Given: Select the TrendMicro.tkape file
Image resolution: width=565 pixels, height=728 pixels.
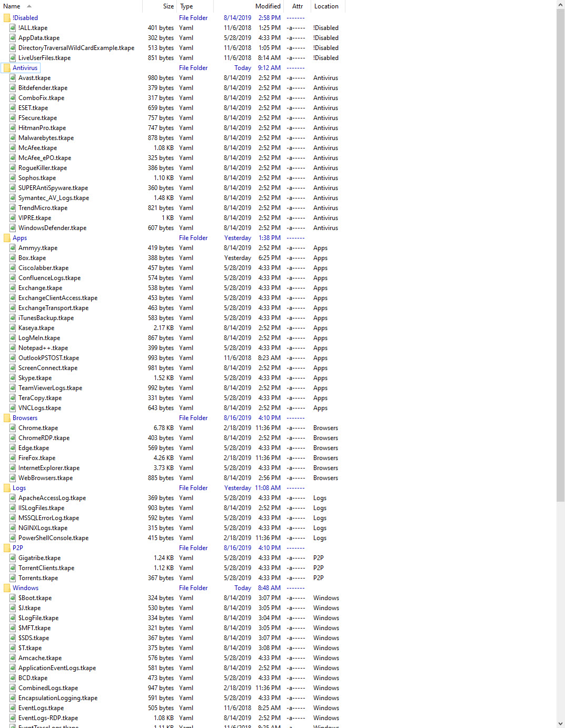Looking at the screenshot, I should 43,208.
